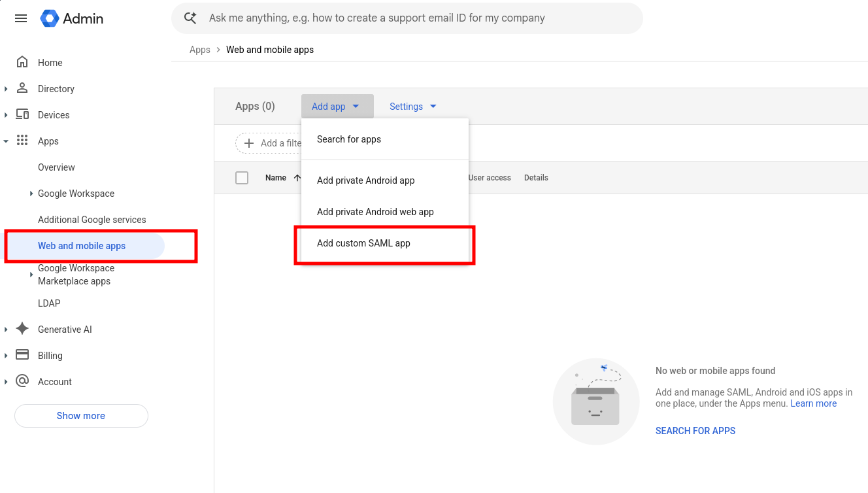Open Google Workspace Marketplace apps

coord(76,275)
